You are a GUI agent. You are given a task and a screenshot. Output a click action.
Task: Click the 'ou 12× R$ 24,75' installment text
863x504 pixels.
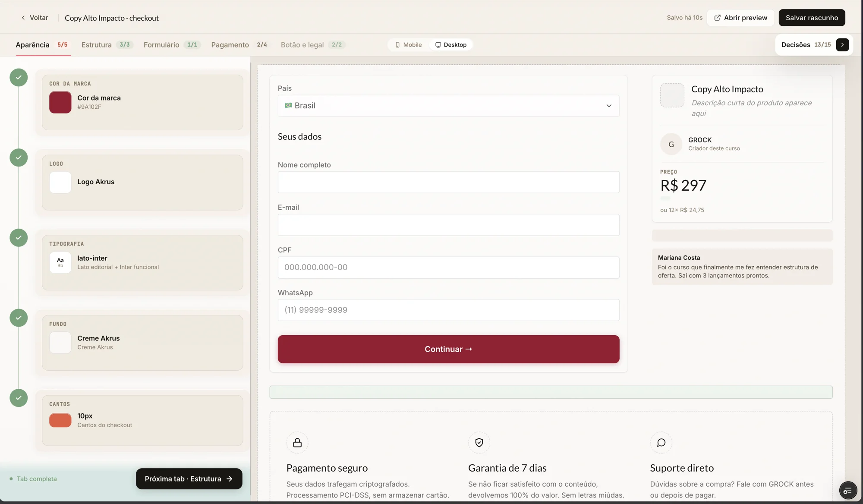click(x=682, y=210)
